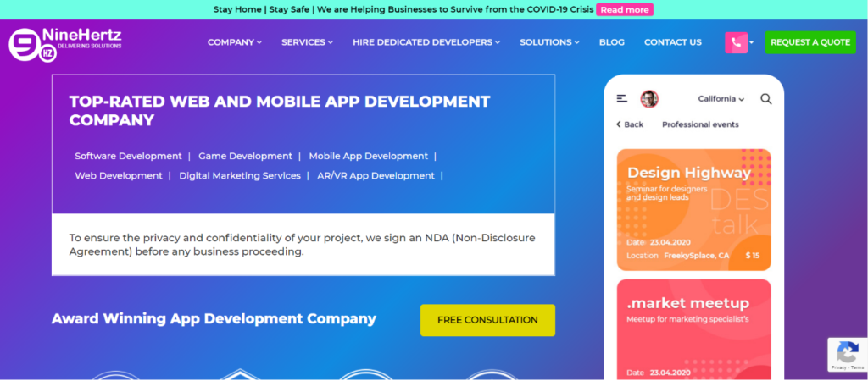The height and width of the screenshot is (381, 868).
Task: Click the search magnifier icon
Action: (766, 99)
